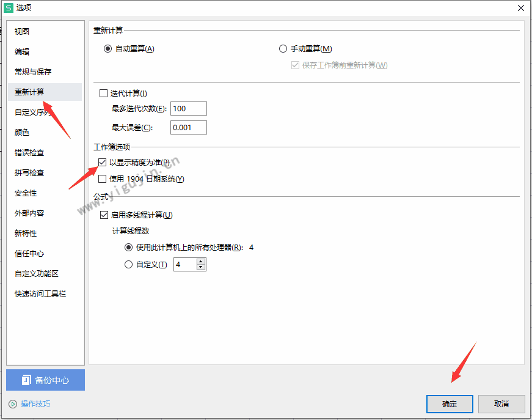Uncheck 以显示精度为准 checkbox
Screen dimensions: 532x420
click(x=102, y=163)
